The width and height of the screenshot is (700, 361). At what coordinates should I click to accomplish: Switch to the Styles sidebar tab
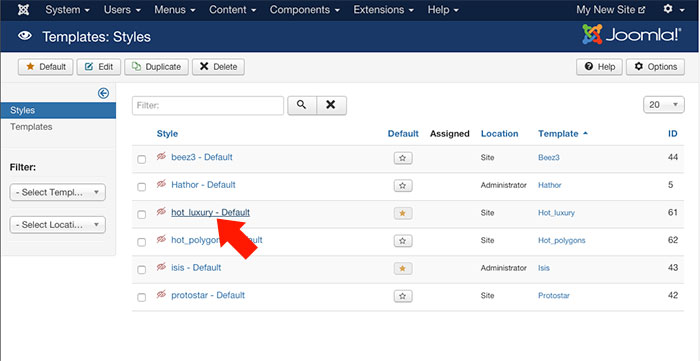tap(58, 110)
